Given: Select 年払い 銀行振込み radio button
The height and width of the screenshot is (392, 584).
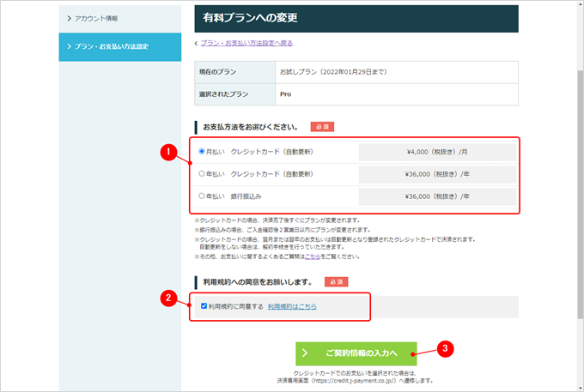Looking at the screenshot, I should 202,196.
